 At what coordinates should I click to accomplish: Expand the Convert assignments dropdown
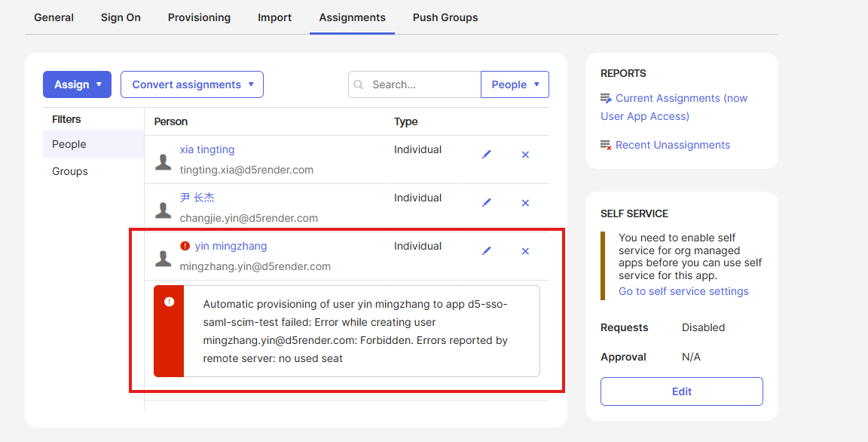(x=192, y=84)
